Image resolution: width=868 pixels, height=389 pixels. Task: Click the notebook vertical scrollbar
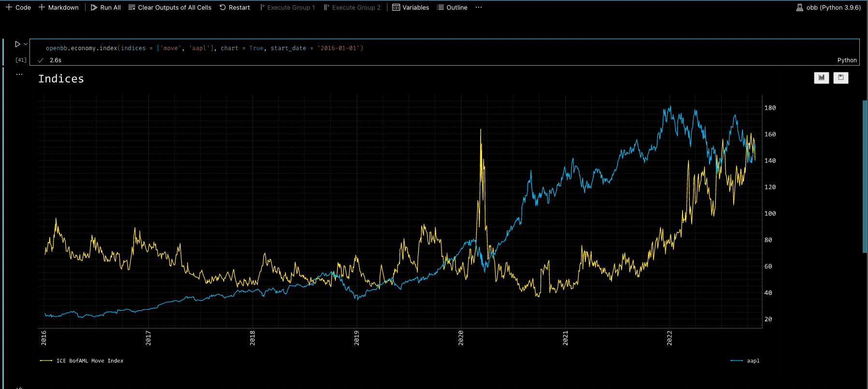(865, 176)
